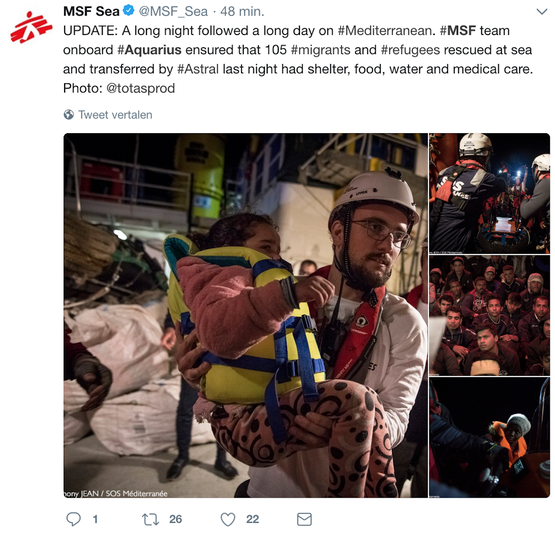Open the MSF Sea account name
Screen dimensions: 555x536
click(91, 11)
